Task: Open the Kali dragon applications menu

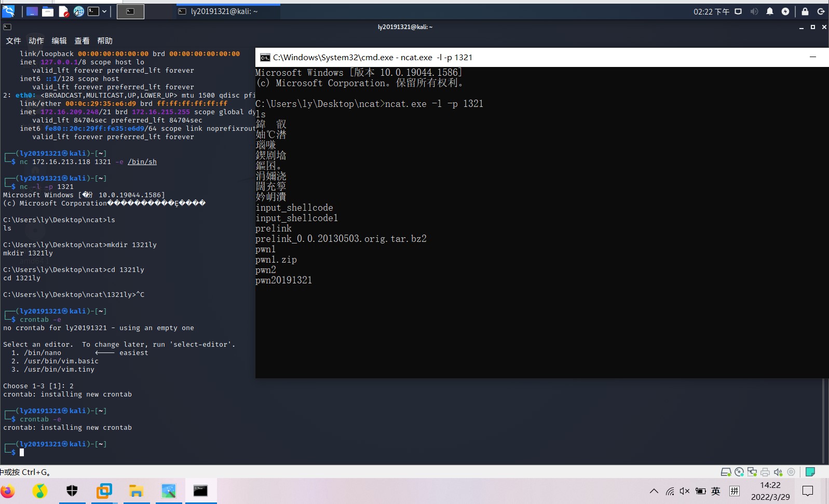Action: [8, 11]
